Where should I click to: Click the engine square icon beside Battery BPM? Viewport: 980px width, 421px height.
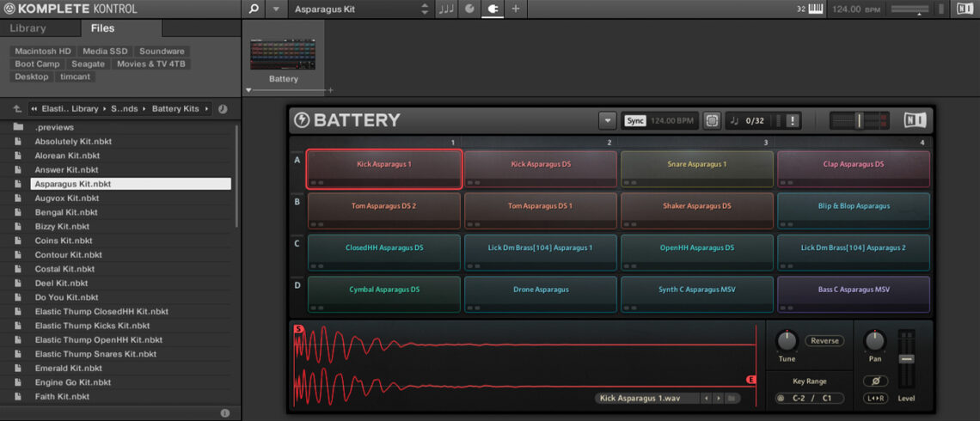coord(711,120)
